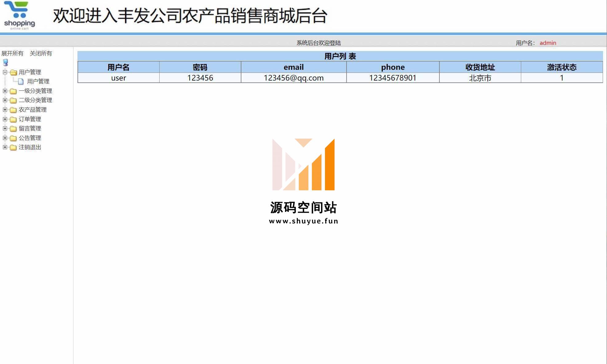Select 留言管理 in sidebar tree

30,129
